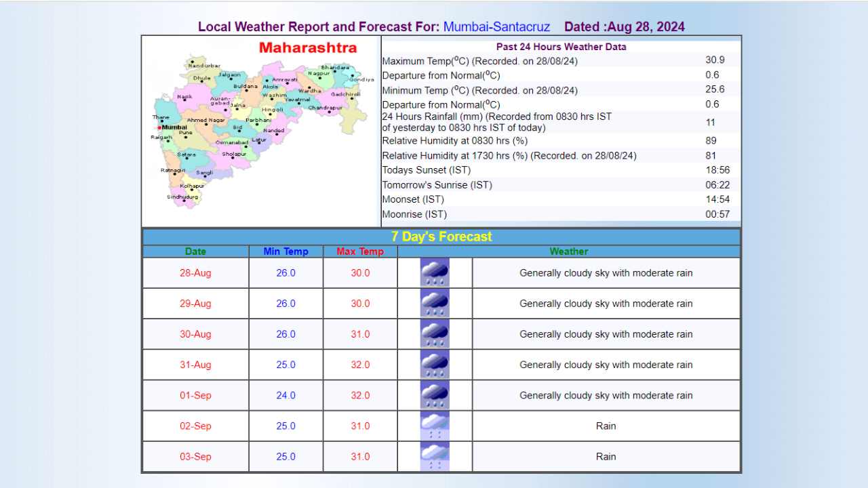Select the 30-Aug rain cloud icon
The image size is (868, 488).
pyautogui.click(x=434, y=334)
